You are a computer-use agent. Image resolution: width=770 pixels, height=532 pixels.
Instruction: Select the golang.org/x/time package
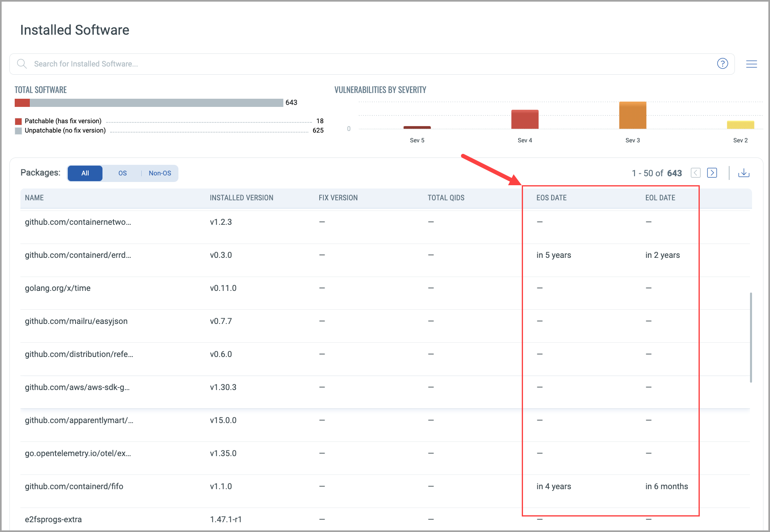click(x=58, y=288)
